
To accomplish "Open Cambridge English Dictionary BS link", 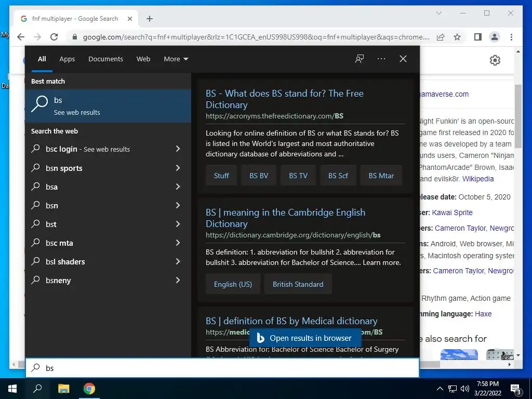I will tap(285, 218).
